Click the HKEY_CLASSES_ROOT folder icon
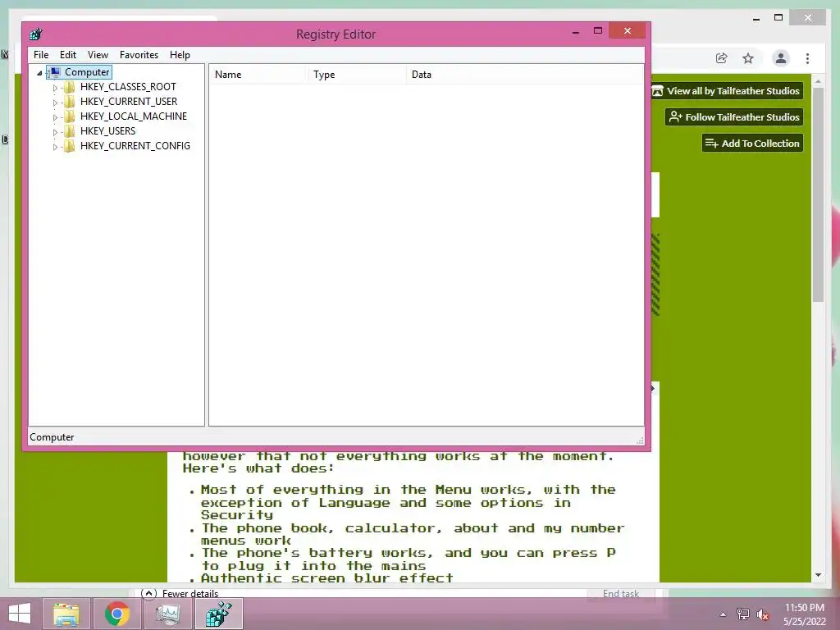The height and width of the screenshot is (630, 840). (x=69, y=87)
